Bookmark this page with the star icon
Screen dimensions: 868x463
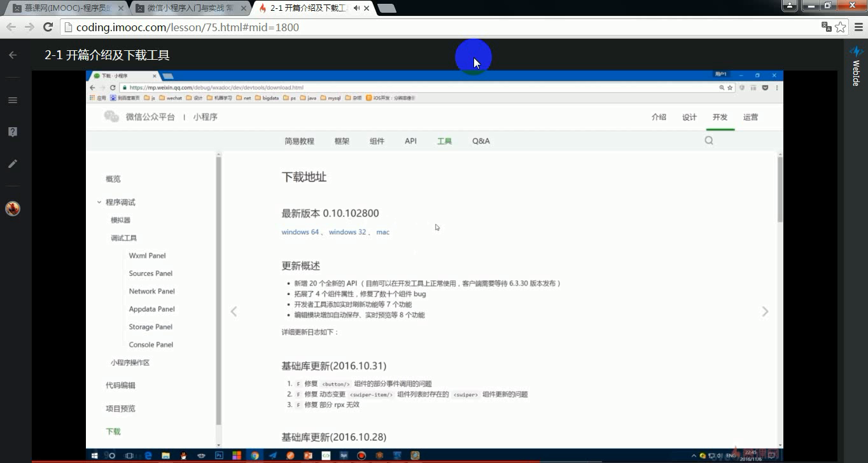tap(841, 27)
